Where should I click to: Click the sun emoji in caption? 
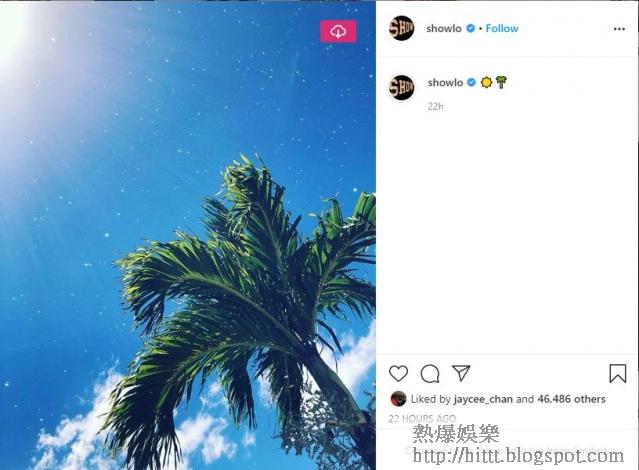486,83
